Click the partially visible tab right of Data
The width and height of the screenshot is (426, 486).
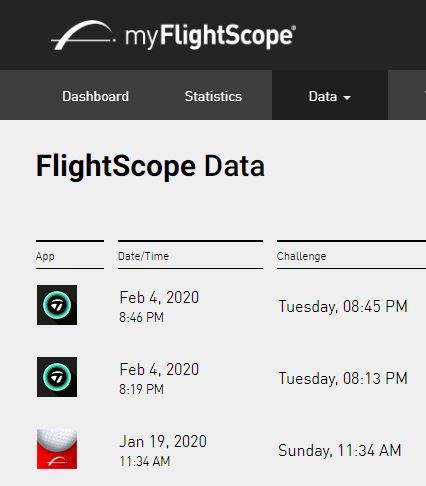pyautogui.click(x=407, y=95)
